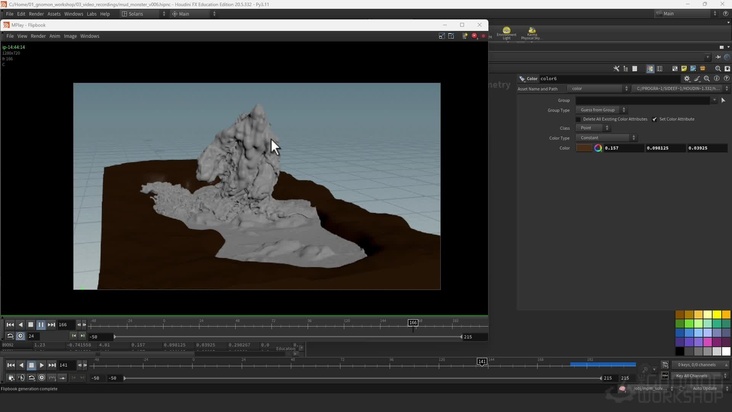Click MPlay current frame field 166
The image size is (732, 412).
coord(65,324)
